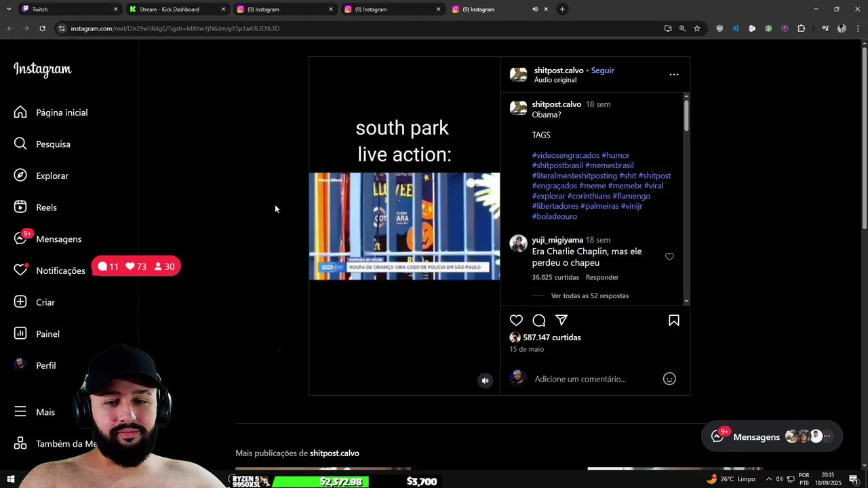
Task: Click comment bubble icon under post
Action: tap(539, 321)
